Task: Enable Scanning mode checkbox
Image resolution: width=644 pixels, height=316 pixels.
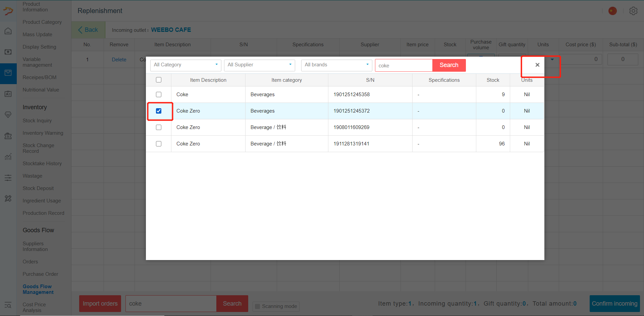Action: [x=258, y=306]
